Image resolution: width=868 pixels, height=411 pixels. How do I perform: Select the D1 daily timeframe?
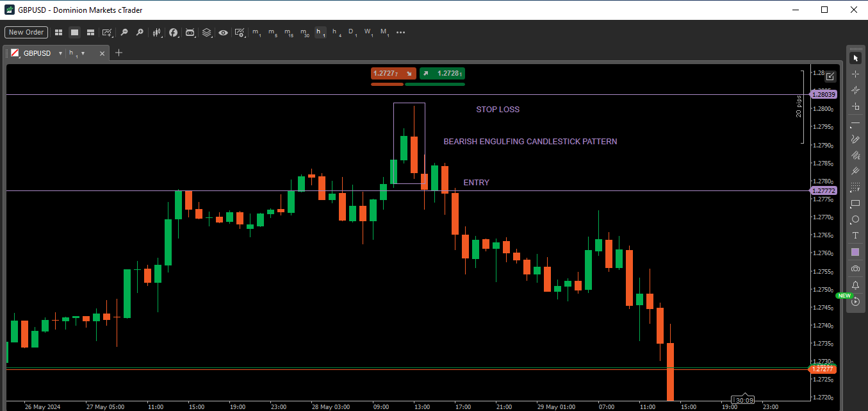(351, 32)
